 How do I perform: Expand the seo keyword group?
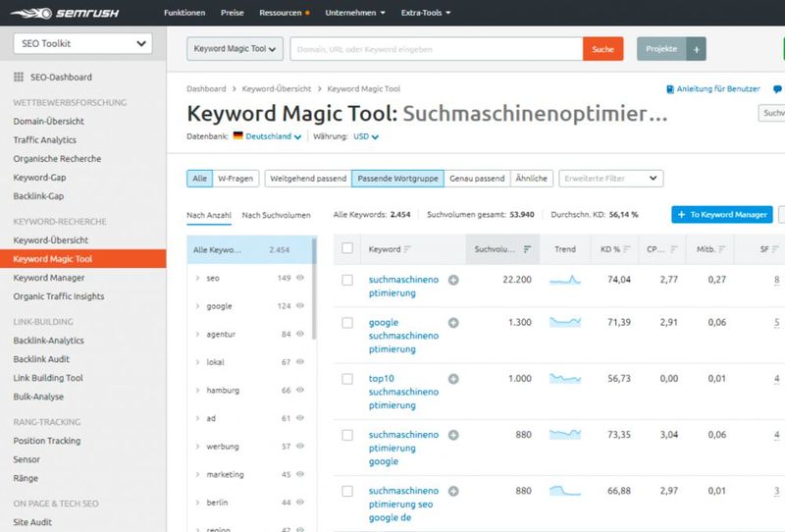(198, 278)
